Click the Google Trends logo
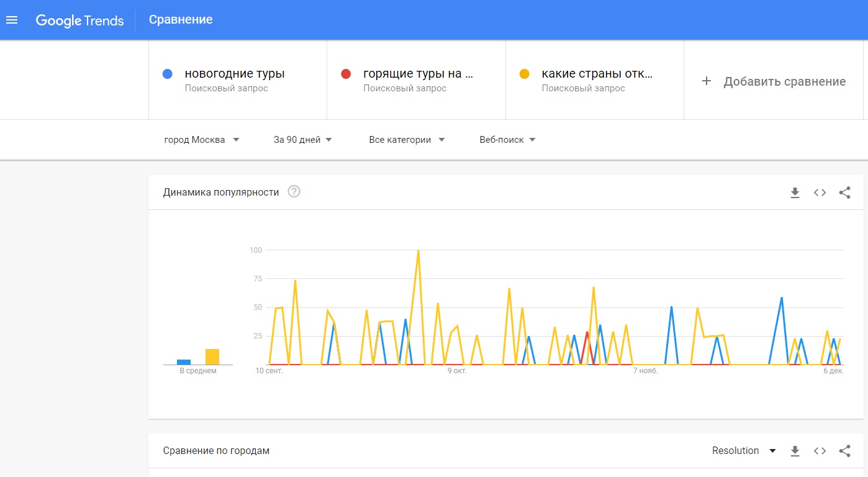This screenshot has width=868, height=477. (79, 20)
